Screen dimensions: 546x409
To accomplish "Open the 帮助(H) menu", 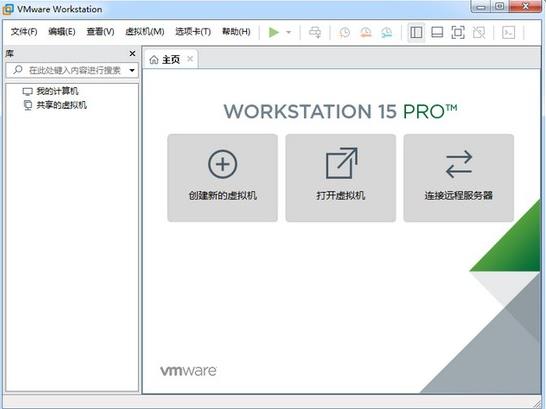I will tap(236, 32).
